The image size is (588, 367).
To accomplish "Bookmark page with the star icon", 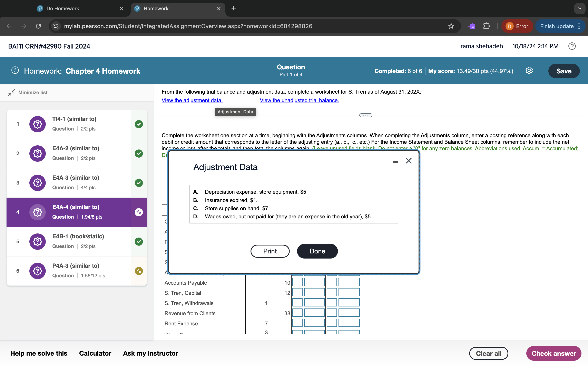I will [451, 26].
